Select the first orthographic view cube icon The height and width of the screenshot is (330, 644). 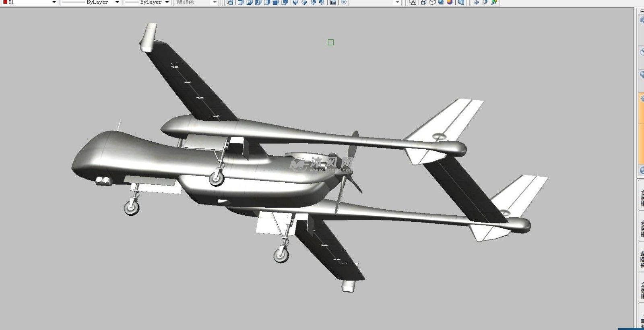241,2
